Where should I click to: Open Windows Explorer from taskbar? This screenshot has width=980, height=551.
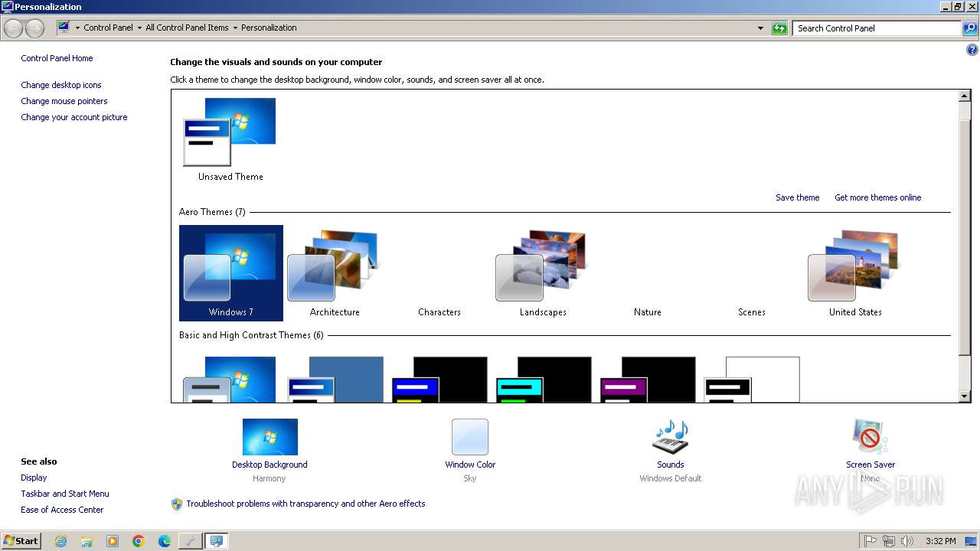[x=87, y=541]
